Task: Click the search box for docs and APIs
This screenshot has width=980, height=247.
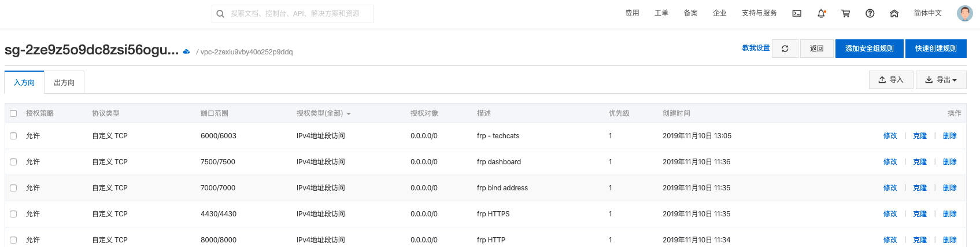Action: click(x=293, y=14)
